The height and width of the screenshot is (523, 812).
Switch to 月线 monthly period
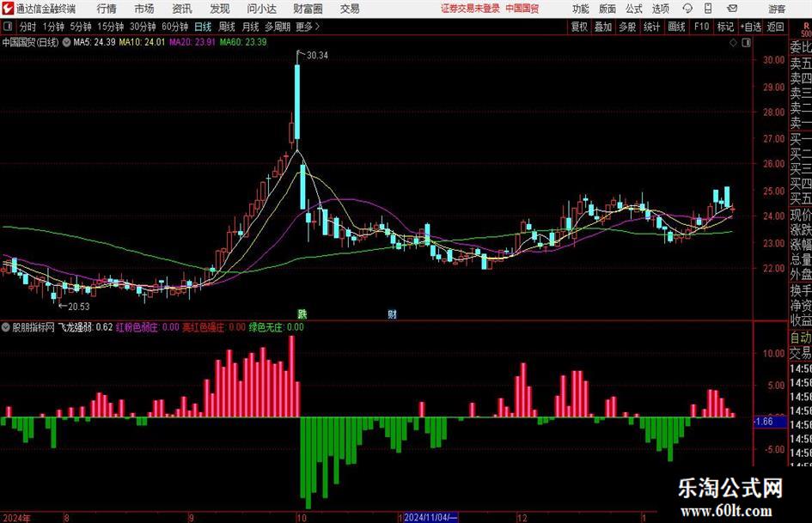pyautogui.click(x=251, y=27)
